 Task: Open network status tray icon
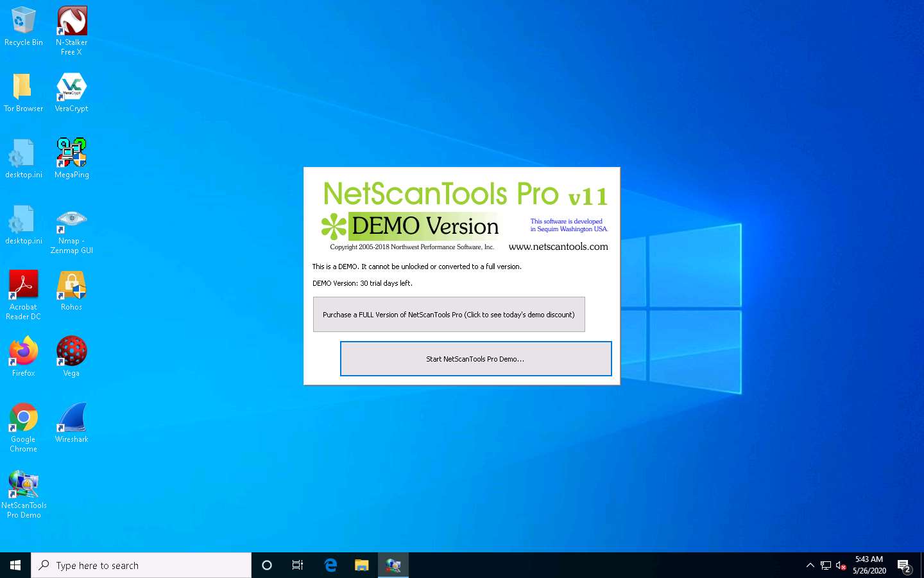(x=826, y=566)
